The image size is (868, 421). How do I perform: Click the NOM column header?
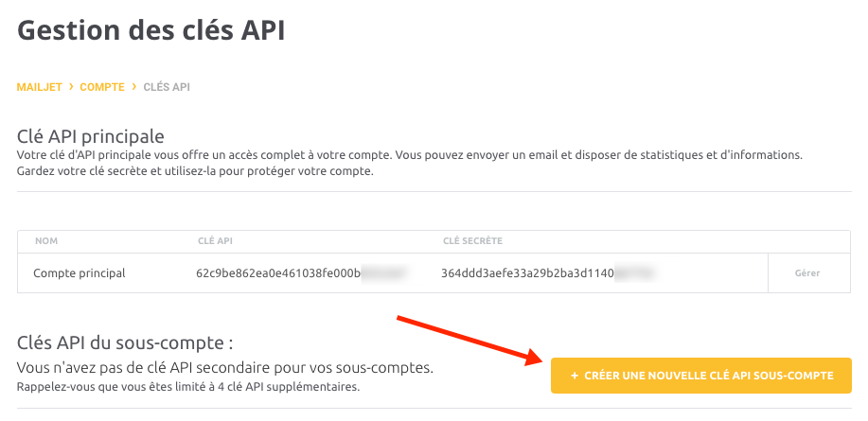(46, 241)
